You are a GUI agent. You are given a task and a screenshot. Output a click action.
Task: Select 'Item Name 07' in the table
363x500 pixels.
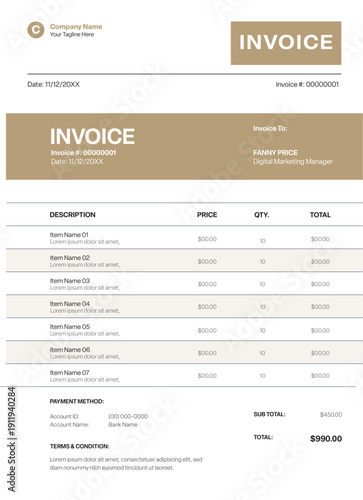pos(70,373)
